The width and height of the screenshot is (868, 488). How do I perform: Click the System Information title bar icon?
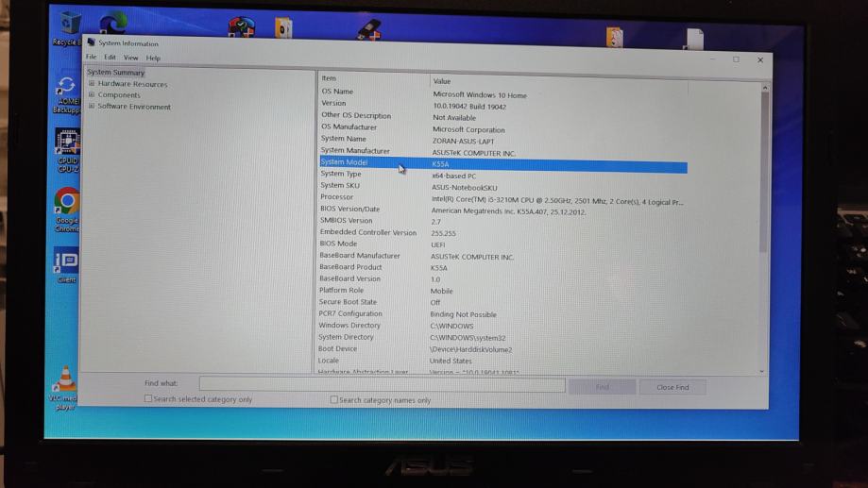(x=92, y=42)
